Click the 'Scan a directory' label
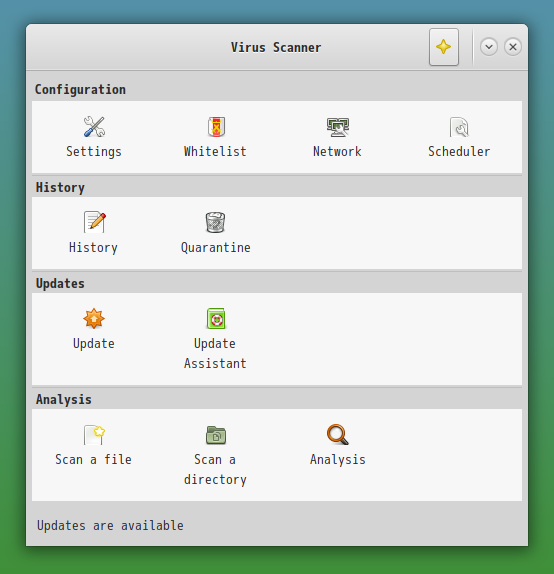The height and width of the screenshot is (574, 554). (x=215, y=470)
